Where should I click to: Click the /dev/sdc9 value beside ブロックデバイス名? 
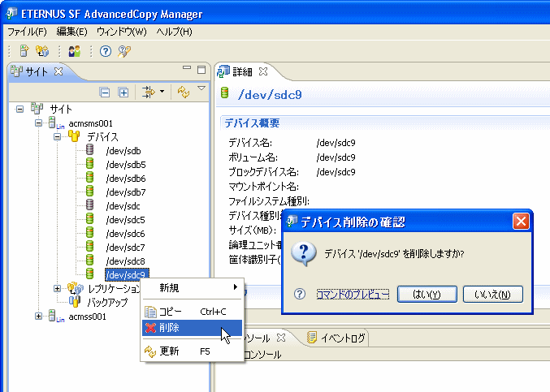336,172
